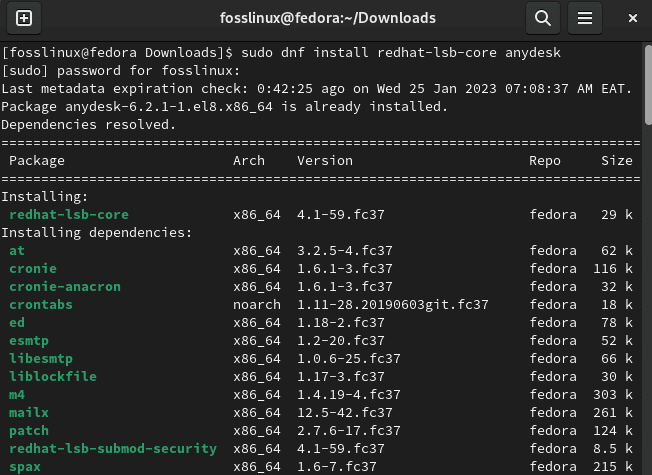
Task: Click version 1.2-20.fc37
Action: click(341, 341)
